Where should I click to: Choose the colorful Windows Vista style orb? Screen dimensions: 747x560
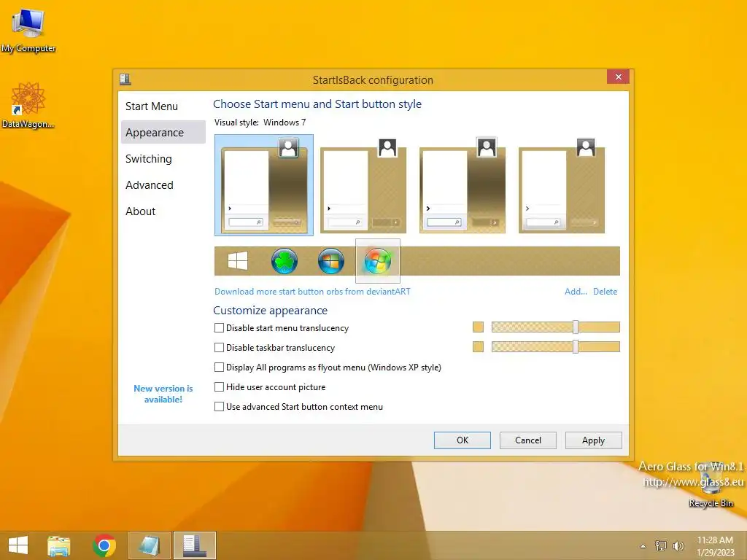[x=378, y=261]
